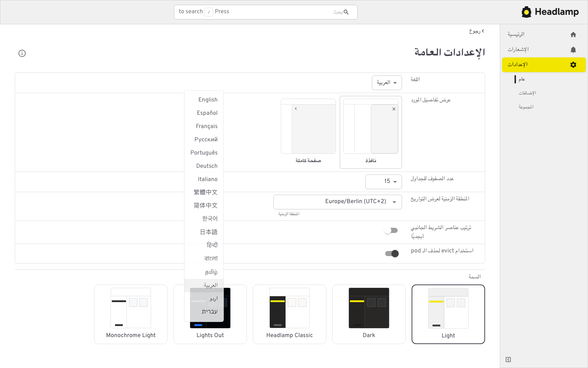Choose Español from language list
This screenshot has width=588, height=368.
pos(204,113)
